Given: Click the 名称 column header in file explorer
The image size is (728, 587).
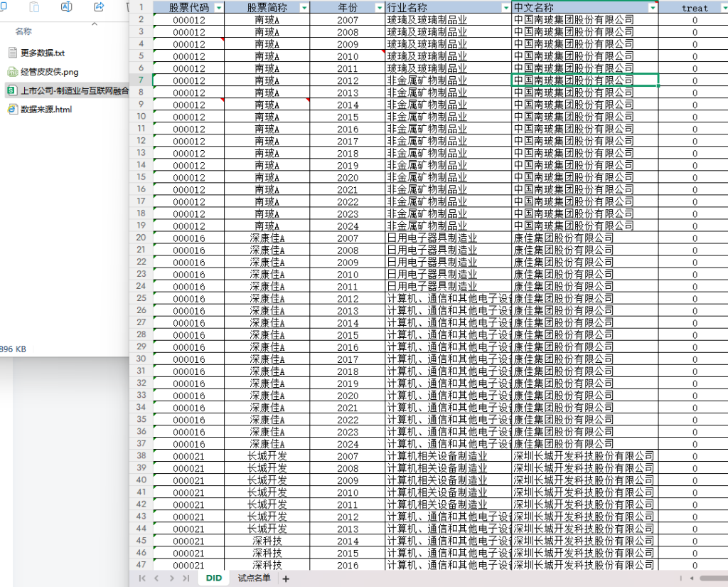Looking at the screenshot, I should click(23, 31).
